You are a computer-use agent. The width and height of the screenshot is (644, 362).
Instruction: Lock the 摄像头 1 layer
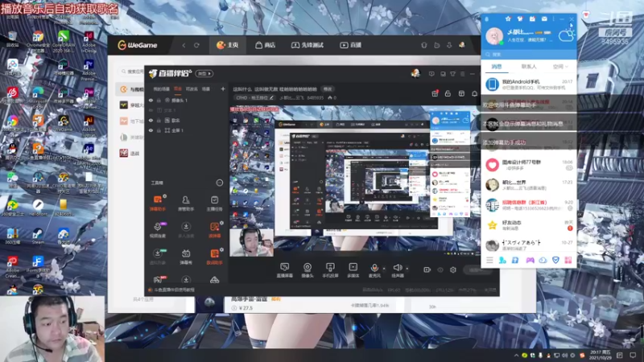click(x=159, y=100)
